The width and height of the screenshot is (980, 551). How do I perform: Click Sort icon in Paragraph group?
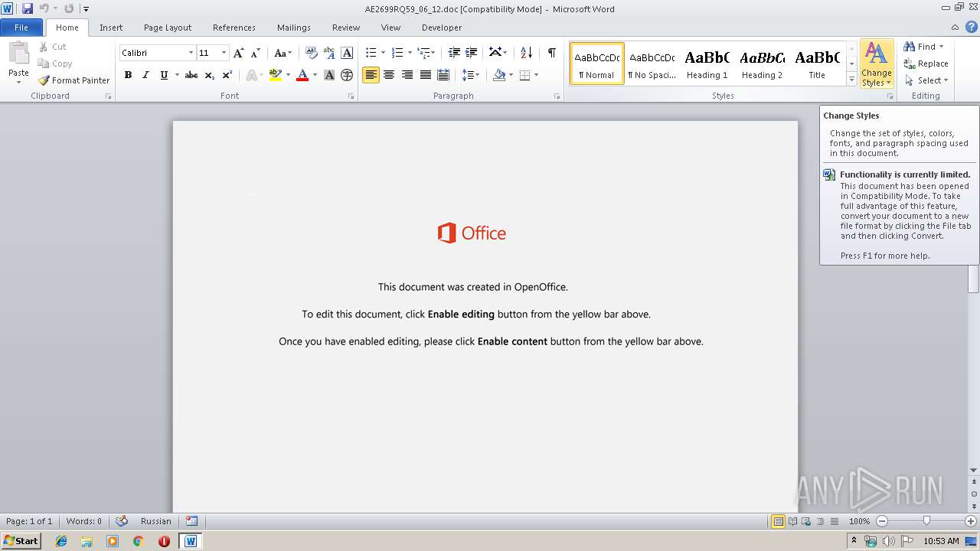tap(526, 53)
